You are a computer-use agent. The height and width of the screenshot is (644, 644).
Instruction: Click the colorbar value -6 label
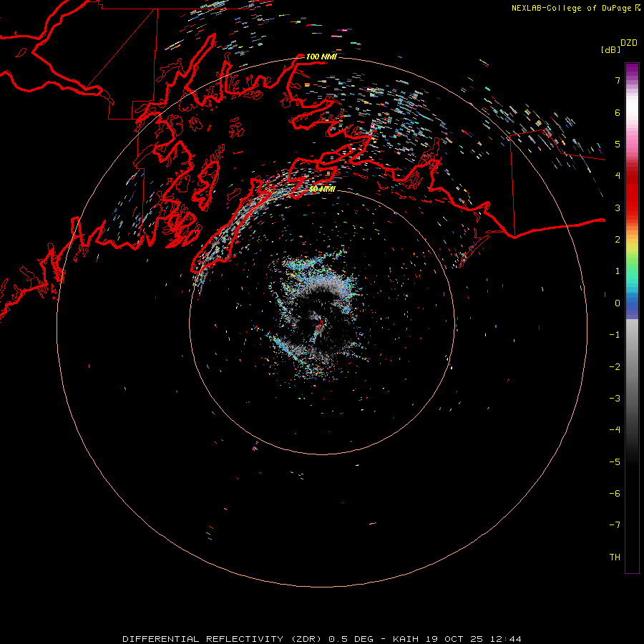point(615,494)
